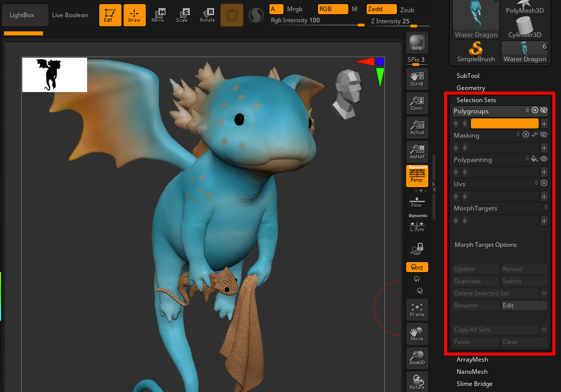Toggle Polygroups visibility eye icon
Viewport: 561px width, 392px height.
pos(544,110)
